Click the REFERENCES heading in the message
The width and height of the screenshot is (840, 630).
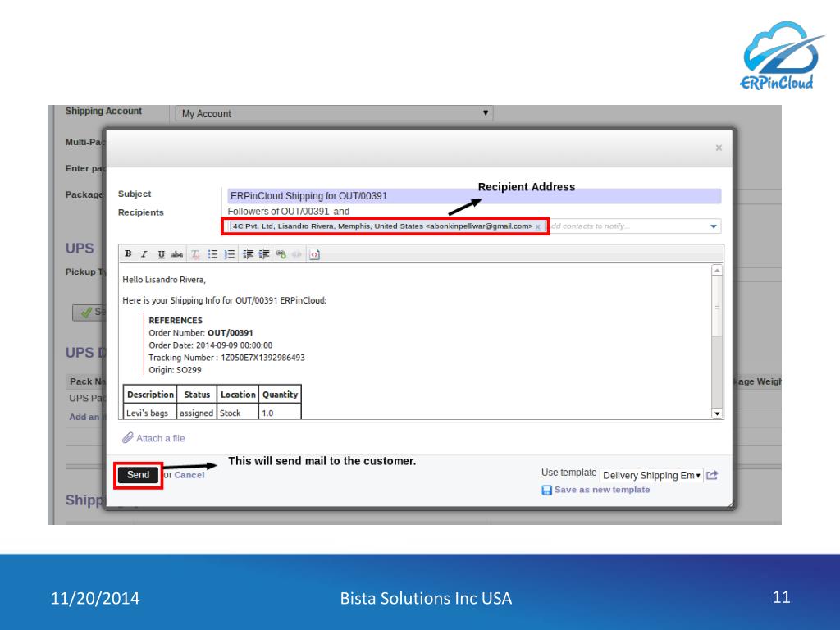[x=176, y=321]
